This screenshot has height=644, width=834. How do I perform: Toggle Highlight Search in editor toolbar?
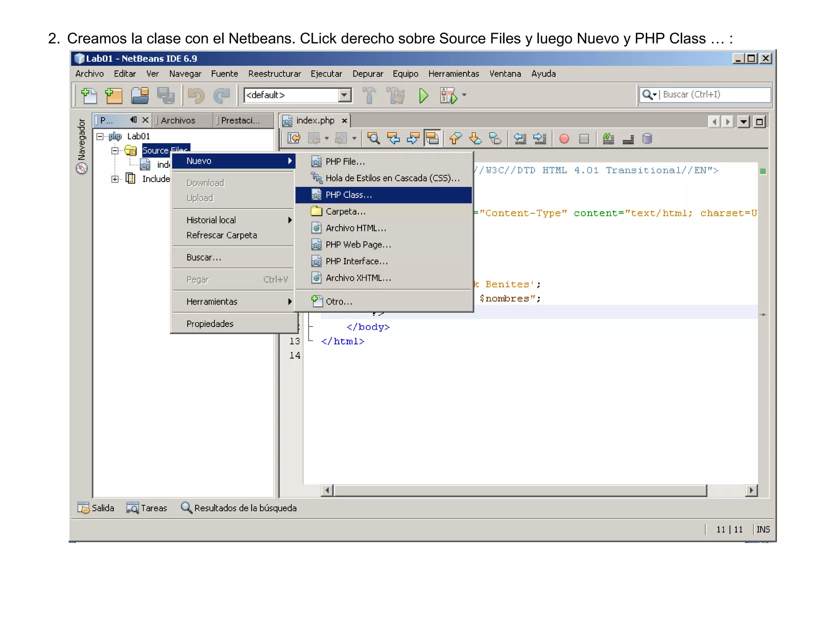pyautogui.click(x=432, y=138)
